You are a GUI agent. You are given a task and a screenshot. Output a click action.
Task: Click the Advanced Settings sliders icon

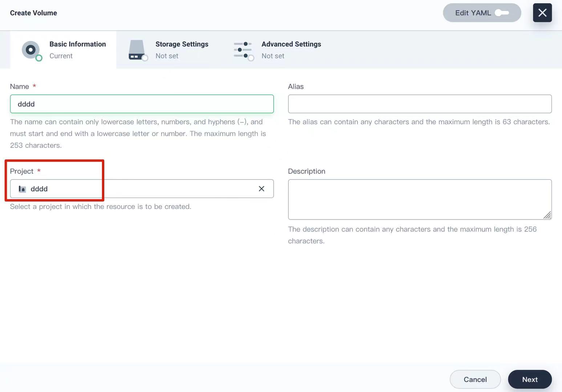[243, 50]
